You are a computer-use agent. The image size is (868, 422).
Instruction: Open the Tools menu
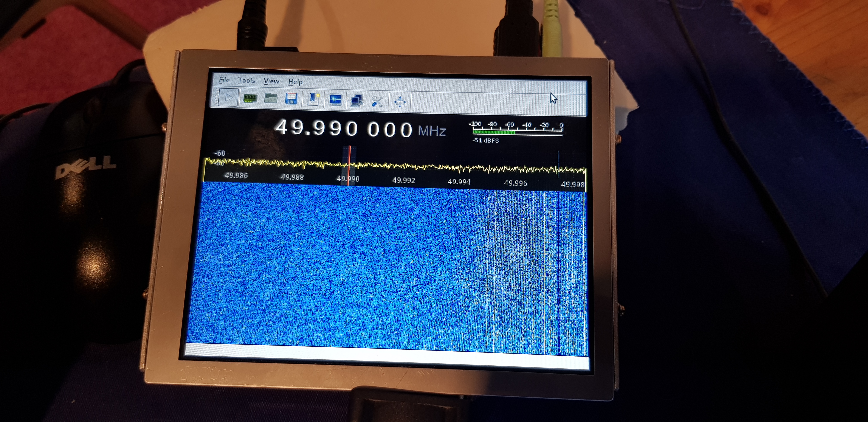246,81
